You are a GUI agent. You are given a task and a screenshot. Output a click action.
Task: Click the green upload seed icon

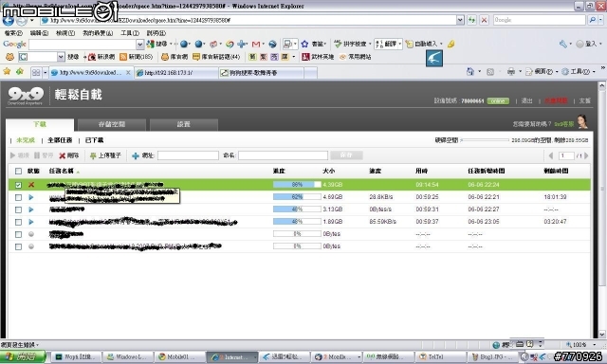tap(93, 155)
